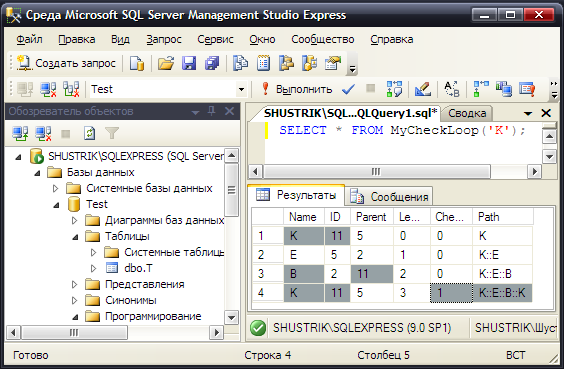Expand Системные базы данных folder
The image size is (564, 369).
point(55,188)
